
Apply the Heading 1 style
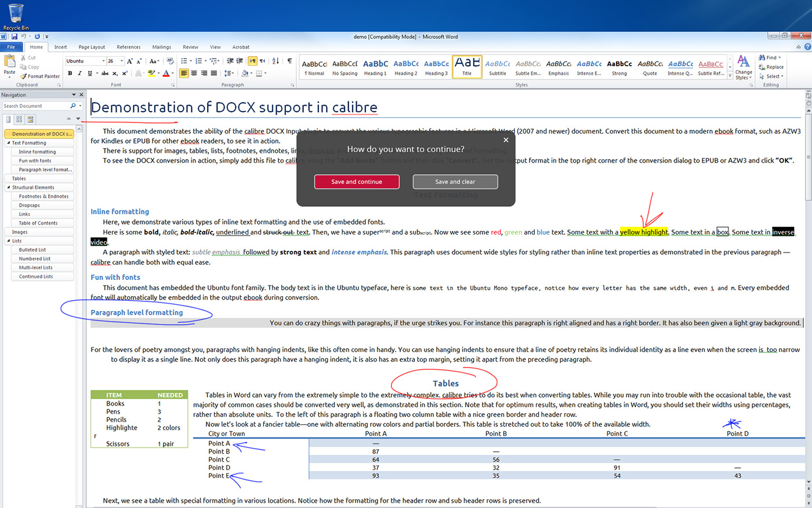(375, 67)
